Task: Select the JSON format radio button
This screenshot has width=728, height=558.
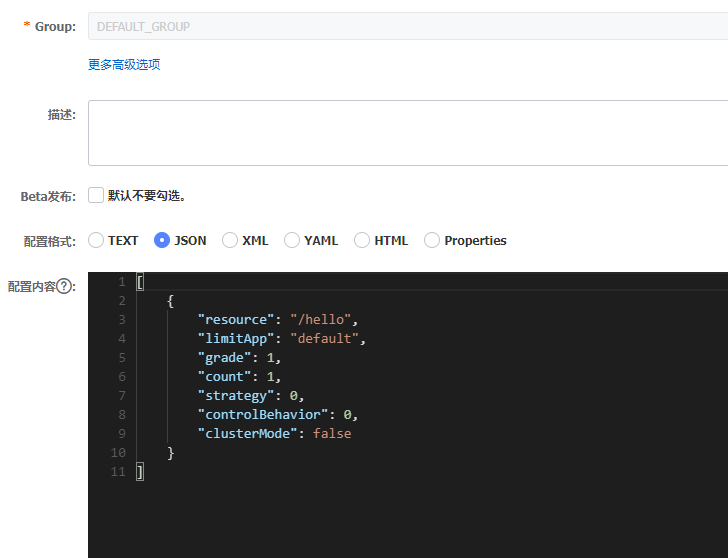Action: click(x=162, y=240)
